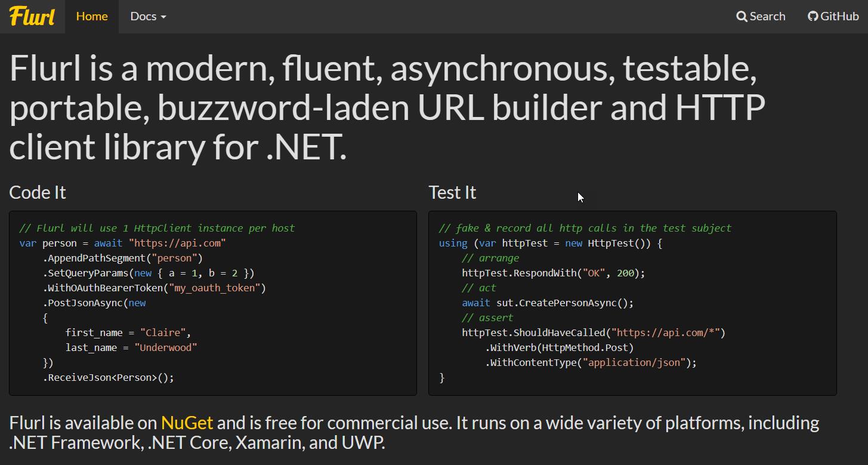Click the "Test It" heading
Screen dimensions: 868x465
pyautogui.click(x=452, y=192)
